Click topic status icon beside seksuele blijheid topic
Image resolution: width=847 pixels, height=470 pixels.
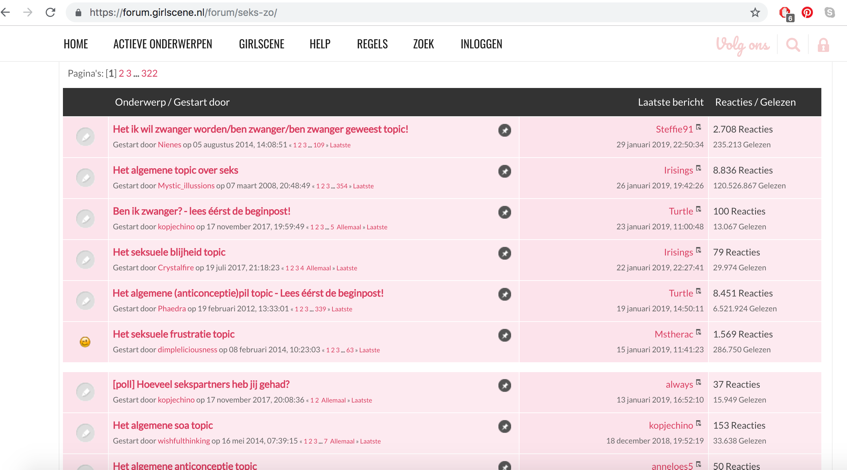pyautogui.click(x=85, y=259)
